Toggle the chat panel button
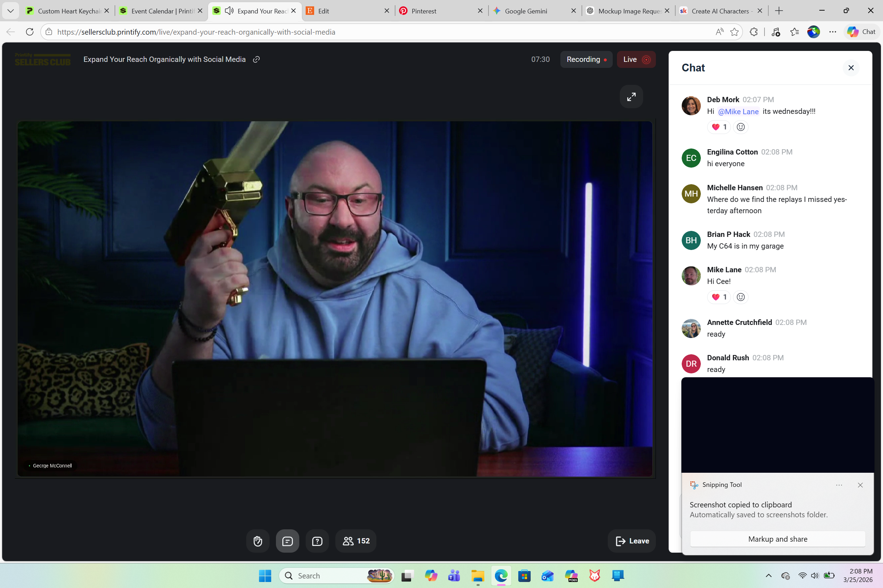 287,541
